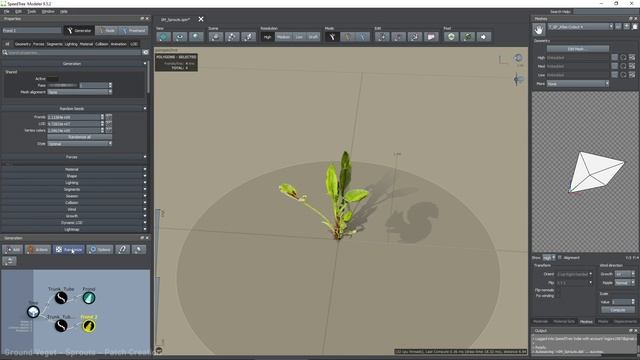640x360 pixels.
Task: Set resolution to Low
Action: click(x=299, y=37)
